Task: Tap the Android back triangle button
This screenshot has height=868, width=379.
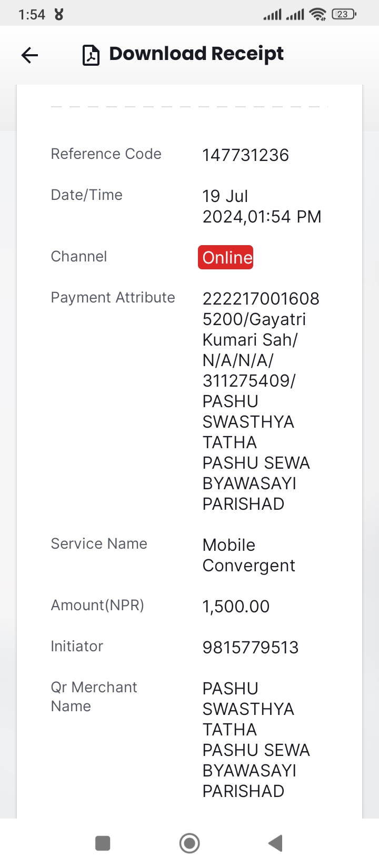Action: [x=275, y=843]
